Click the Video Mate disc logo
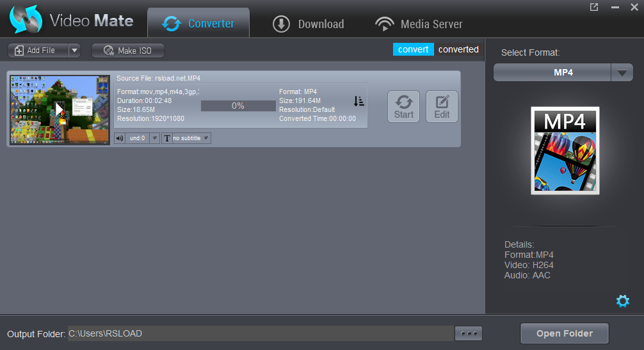The image size is (644, 350). tap(26, 19)
